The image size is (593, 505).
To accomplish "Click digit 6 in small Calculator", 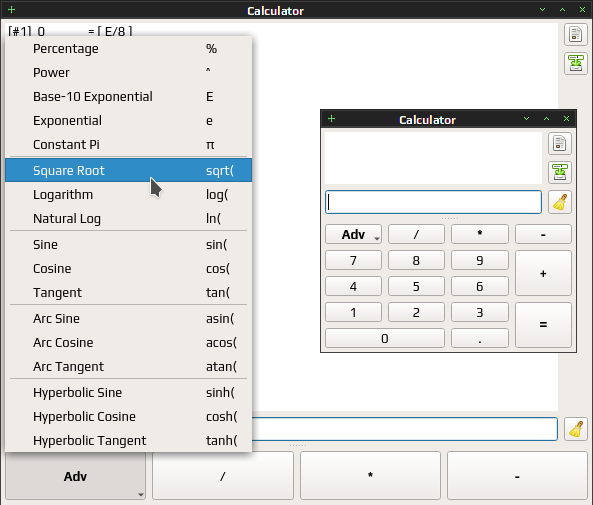I will [x=480, y=286].
